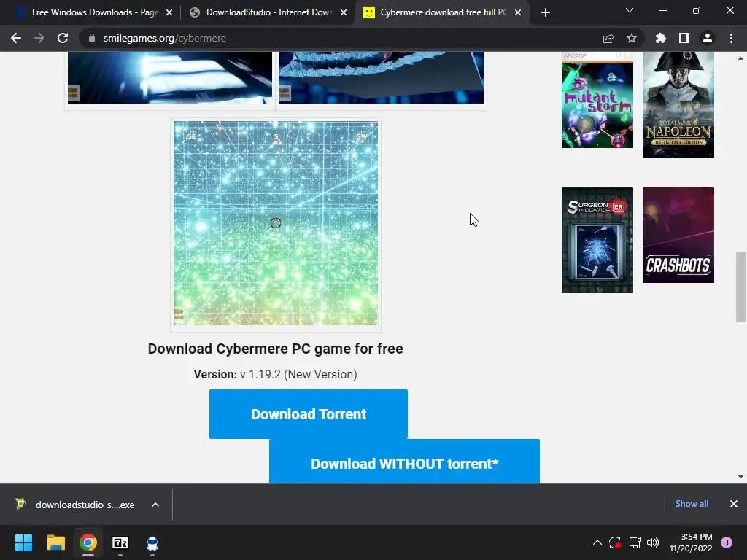The height and width of the screenshot is (560, 747).
Task: Open the network tray icon
Action: tap(635, 542)
